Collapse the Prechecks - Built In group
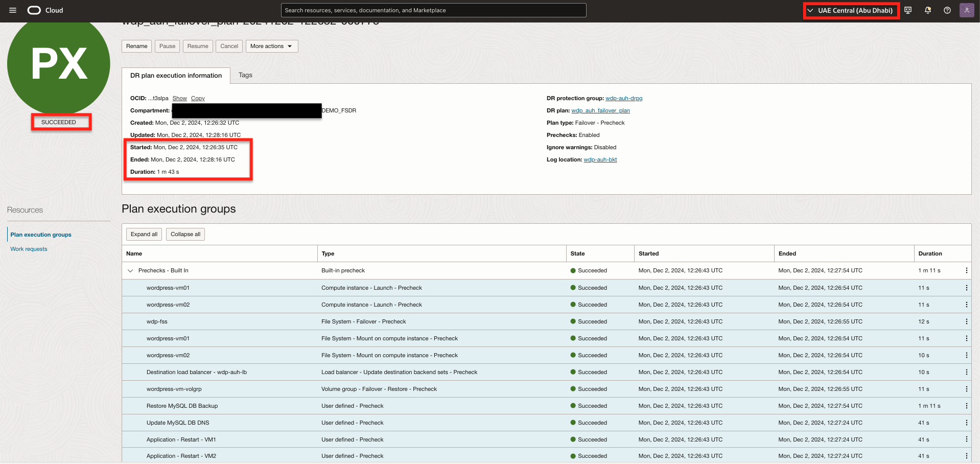The height and width of the screenshot is (464, 980). tap(130, 271)
